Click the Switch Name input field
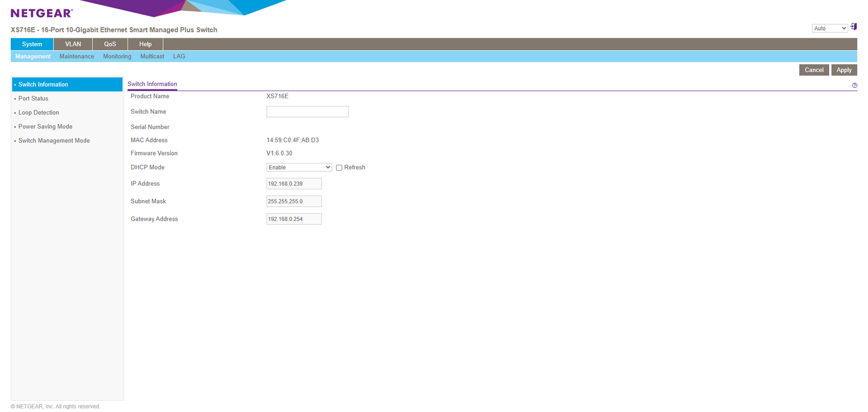 pyautogui.click(x=308, y=112)
